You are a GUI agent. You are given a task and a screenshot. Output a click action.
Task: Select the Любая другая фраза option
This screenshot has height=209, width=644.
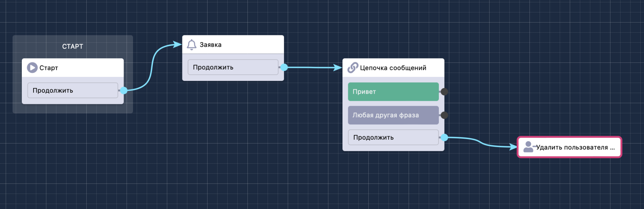[393, 115]
